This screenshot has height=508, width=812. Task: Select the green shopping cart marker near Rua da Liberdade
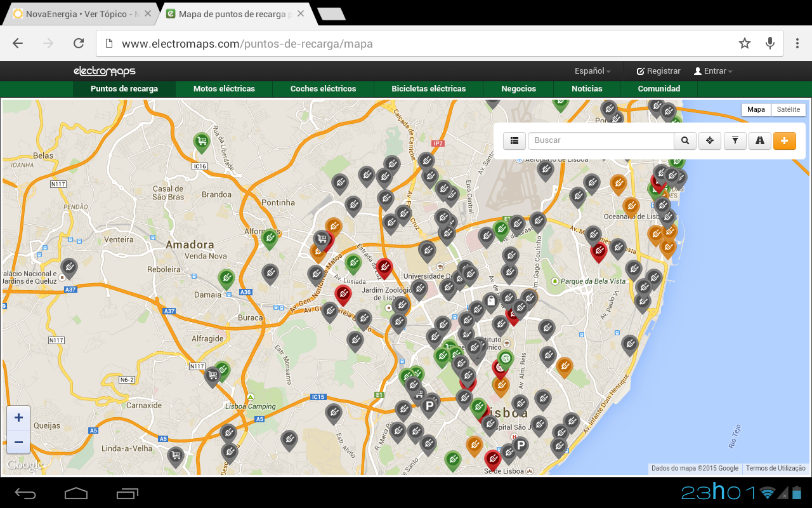pyautogui.click(x=202, y=142)
